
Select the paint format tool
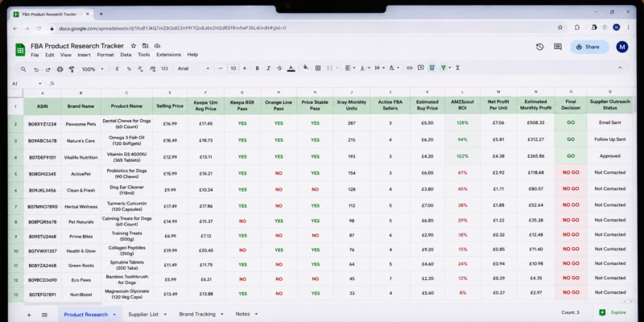pos(72,69)
